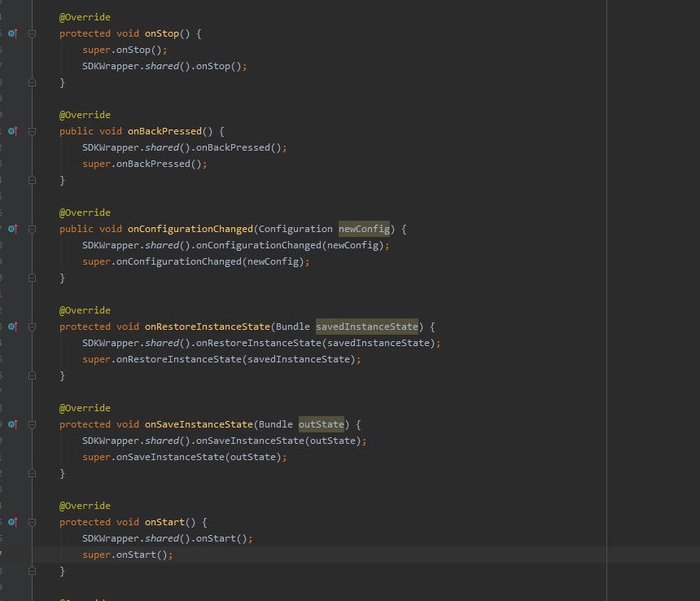Click fold end marker closing onSaveInstanceState method

(32, 473)
